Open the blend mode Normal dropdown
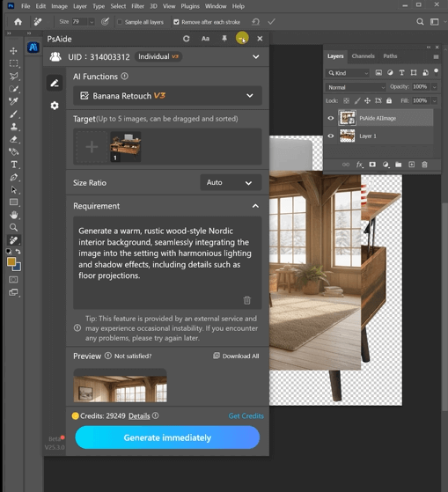 [356, 87]
